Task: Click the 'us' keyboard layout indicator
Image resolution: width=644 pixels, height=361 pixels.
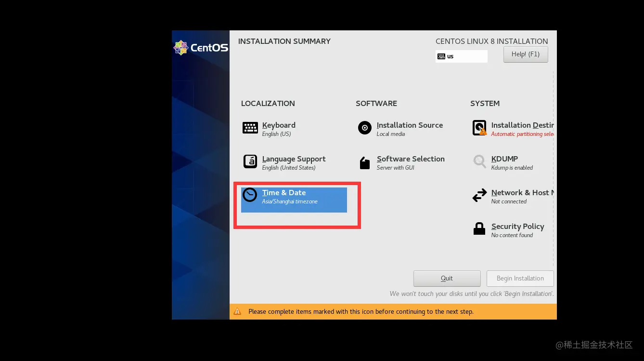Action: [462, 56]
